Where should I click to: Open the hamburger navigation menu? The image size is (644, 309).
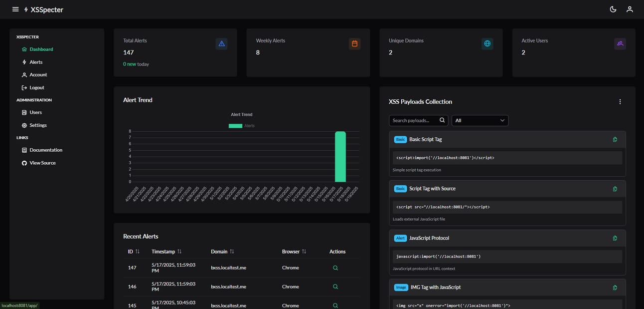point(15,9)
